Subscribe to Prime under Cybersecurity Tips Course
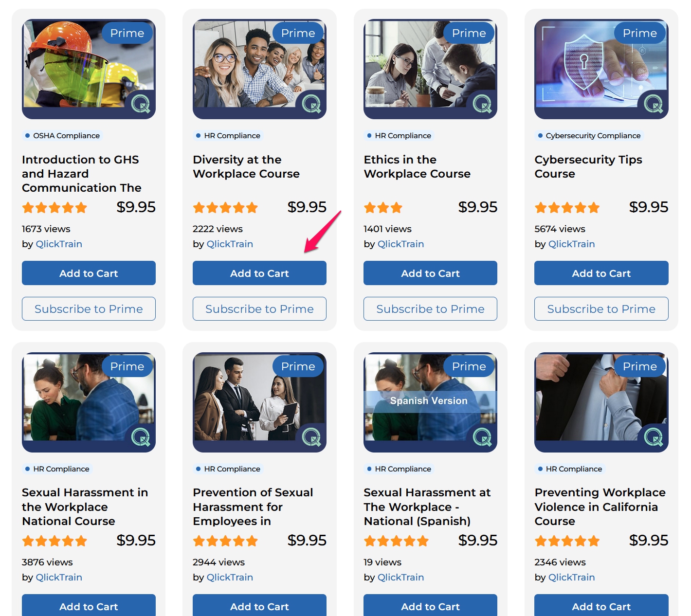The width and height of the screenshot is (691, 616). [x=601, y=309]
